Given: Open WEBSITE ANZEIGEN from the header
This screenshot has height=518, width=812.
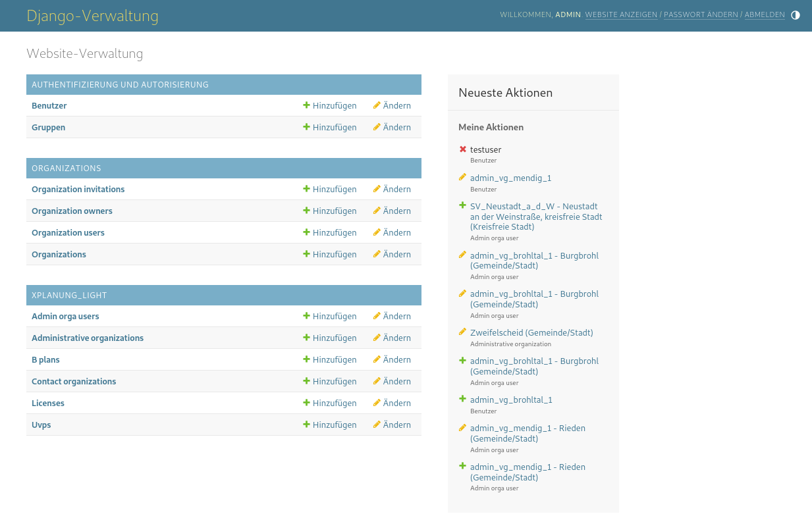Looking at the screenshot, I should click(620, 14).
